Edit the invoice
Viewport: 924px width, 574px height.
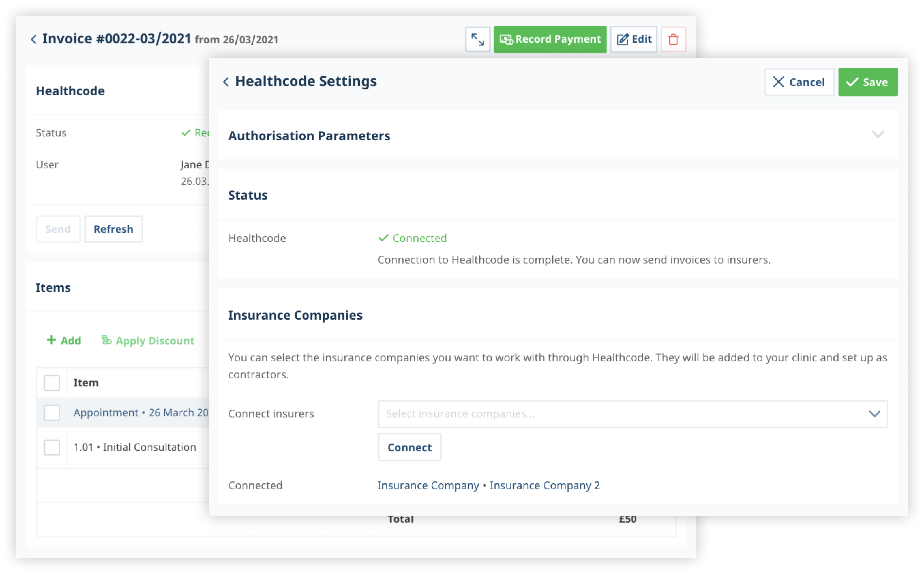click(x=633, y=39)
